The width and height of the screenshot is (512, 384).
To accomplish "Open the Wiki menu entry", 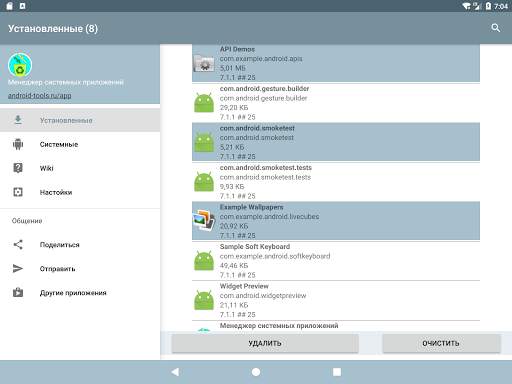I will pos(80,168).
